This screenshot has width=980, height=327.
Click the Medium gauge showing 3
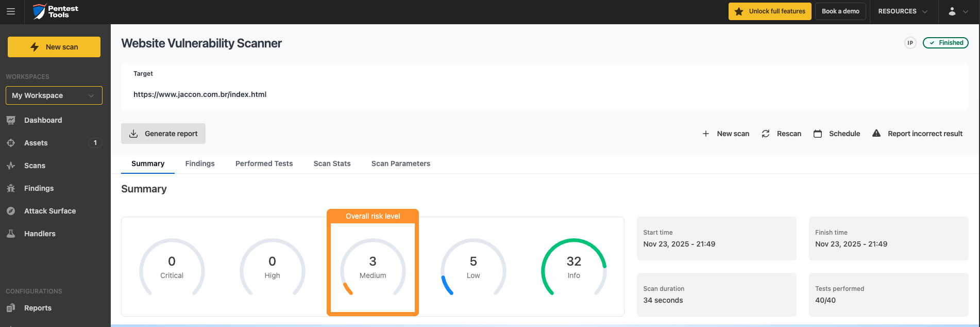click(373, 267)
